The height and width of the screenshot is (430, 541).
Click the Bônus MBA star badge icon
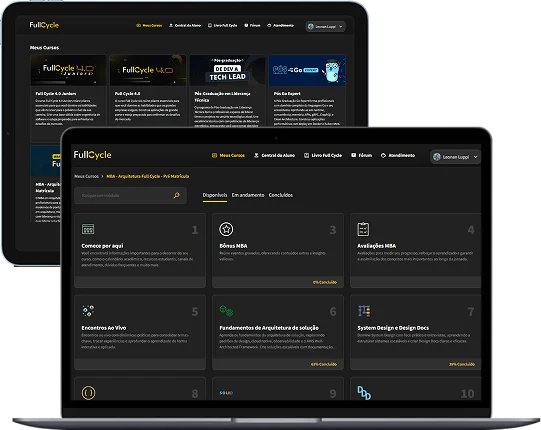(x=226, y=229)
